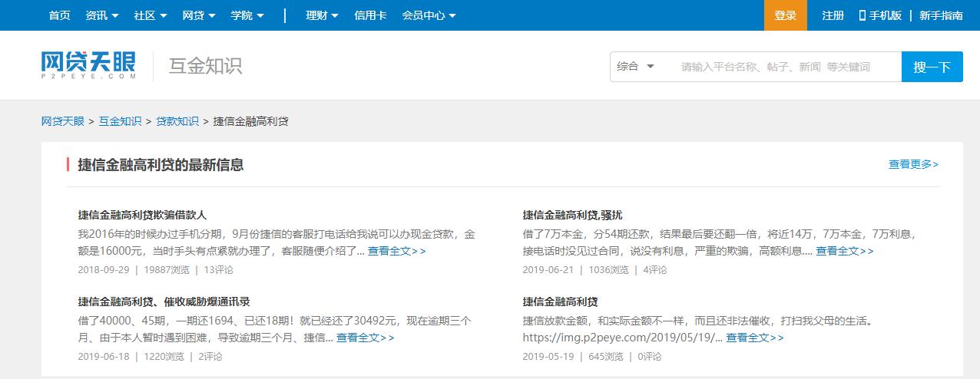Click the 13评论 comment count
The image size is (980, 379).
click(218, 270)
